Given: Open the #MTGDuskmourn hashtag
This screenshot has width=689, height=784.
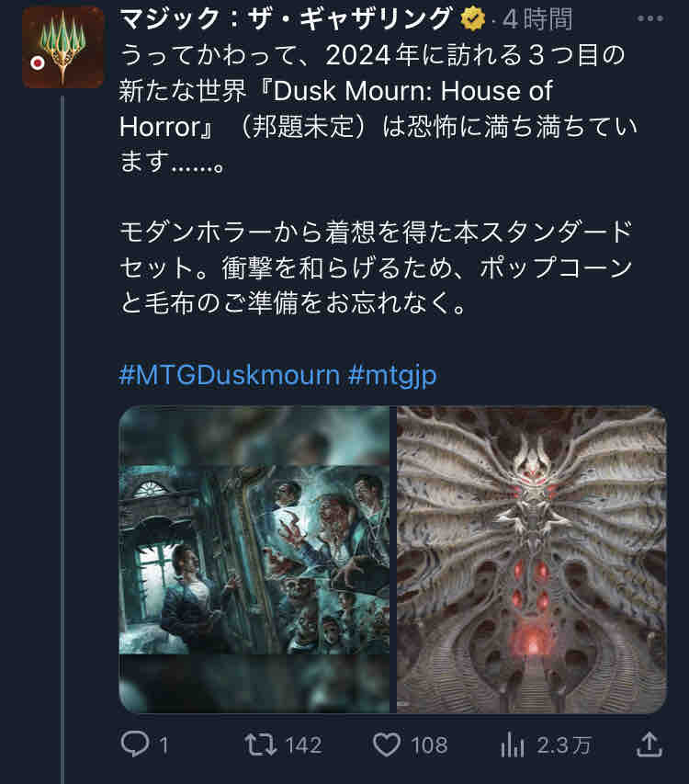Looking at the screenshot, I should click(x=230, y=374).
